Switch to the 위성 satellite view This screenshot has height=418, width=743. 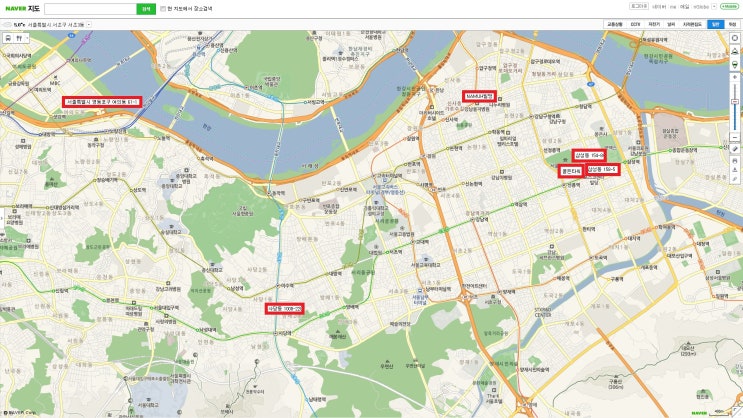733,24
